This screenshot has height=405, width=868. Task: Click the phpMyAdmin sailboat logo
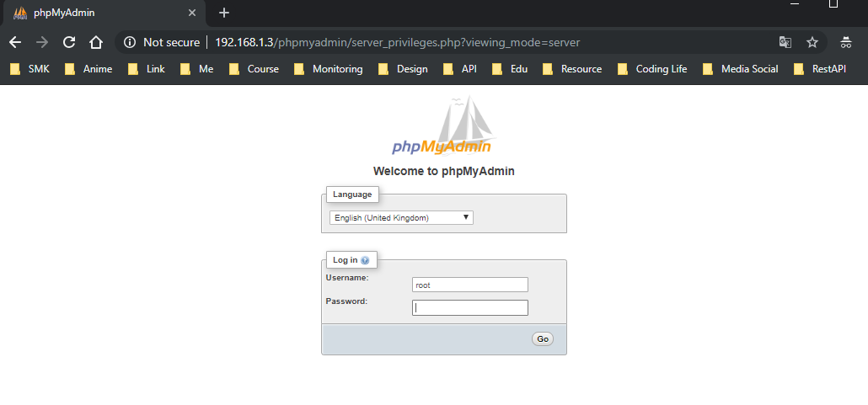click(443, 127)
